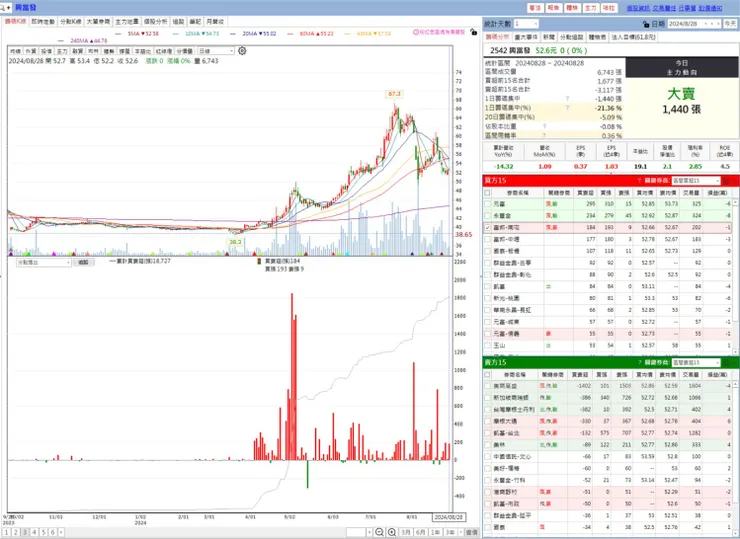The height and width of the screenshot is (539, 740).
Task: Click the magnifier search icon beside 興富發
Action: click(x=3, y=8)
